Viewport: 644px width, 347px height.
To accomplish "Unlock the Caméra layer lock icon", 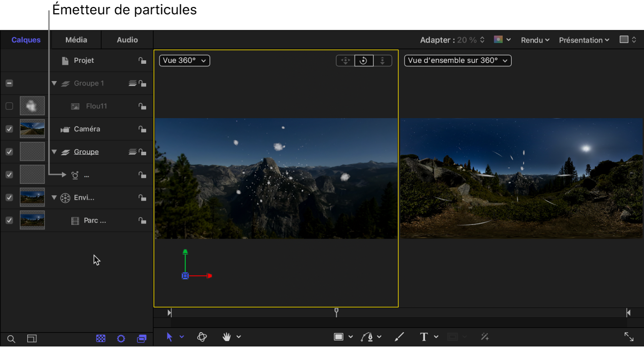I will 142,129.
